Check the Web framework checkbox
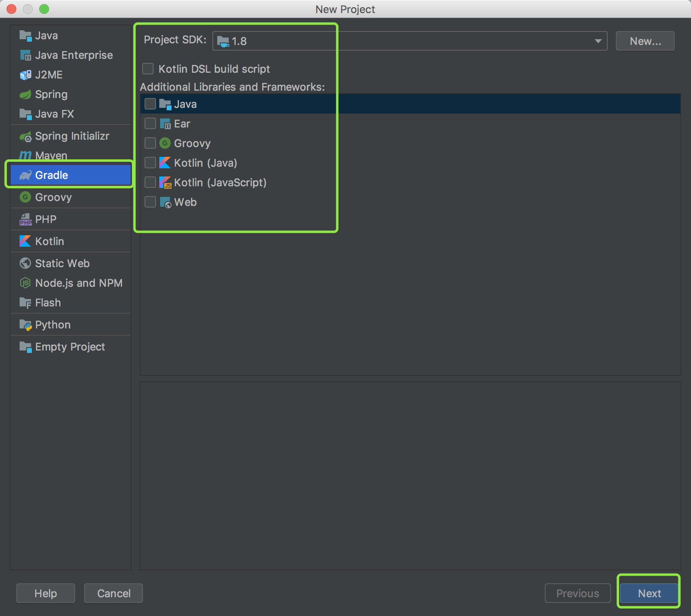Image resolution: width=691 pixels, height=616 pixels. click(x=150, y=202)
